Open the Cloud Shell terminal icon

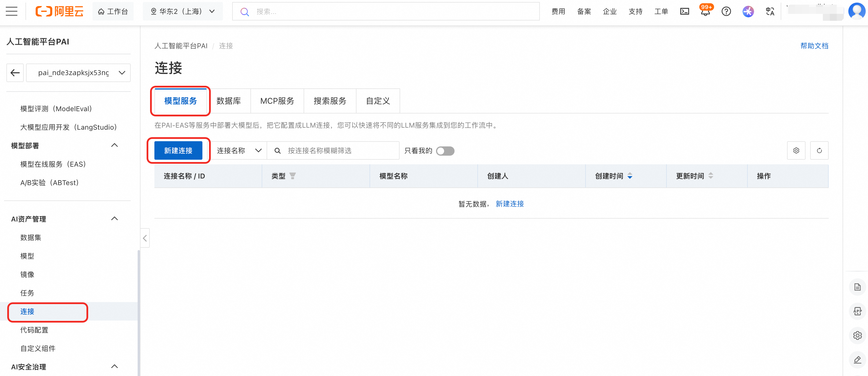coord(684,12)
